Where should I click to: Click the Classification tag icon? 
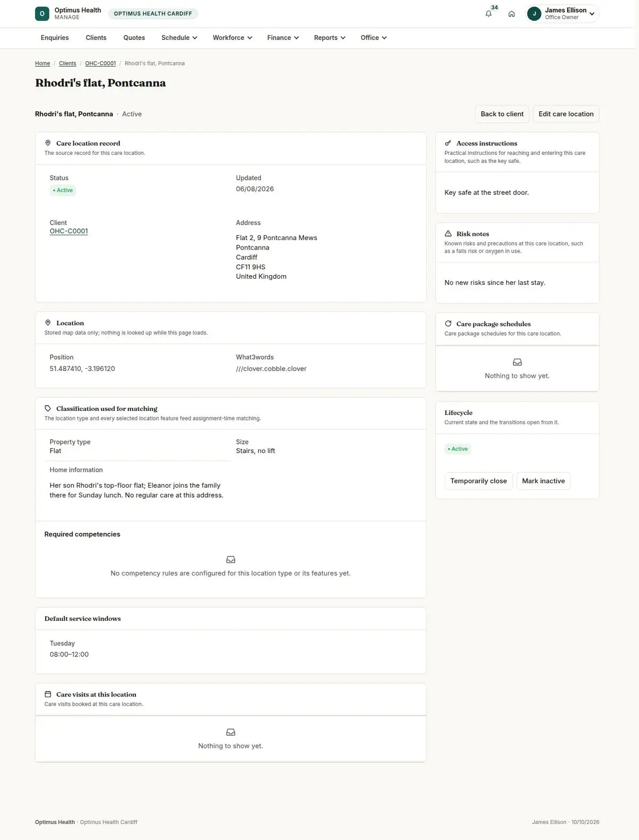click(x=48, y=408)
